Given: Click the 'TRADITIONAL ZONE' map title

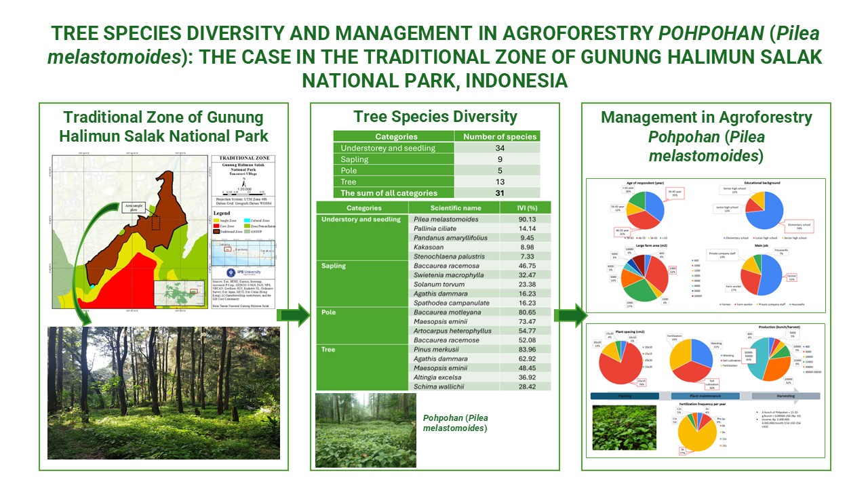Looking at the screenshot, I should [x=244, y=158].
